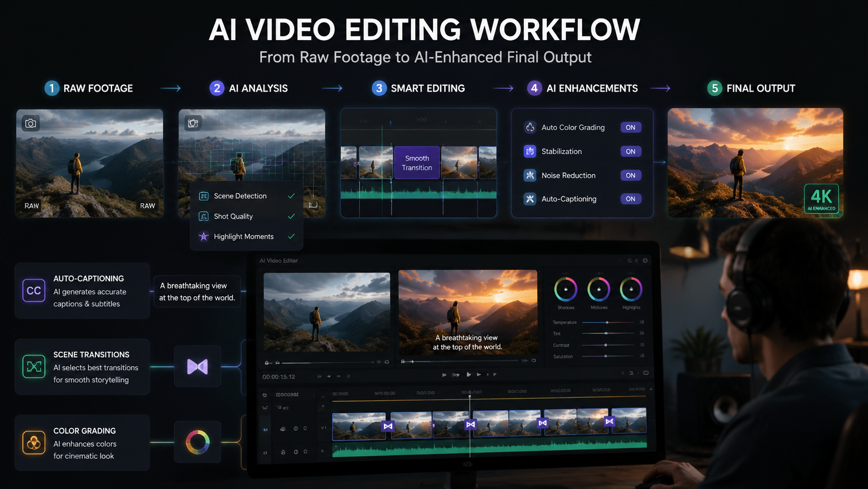Image resolution: width=868 pixels, height=489 pixels.
Task: Click the Highlight Moments star icon
Action: (x=204, y=236)
